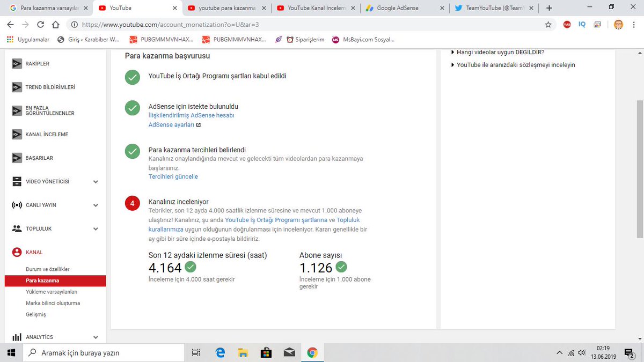Open Windows Start menu

11,352
